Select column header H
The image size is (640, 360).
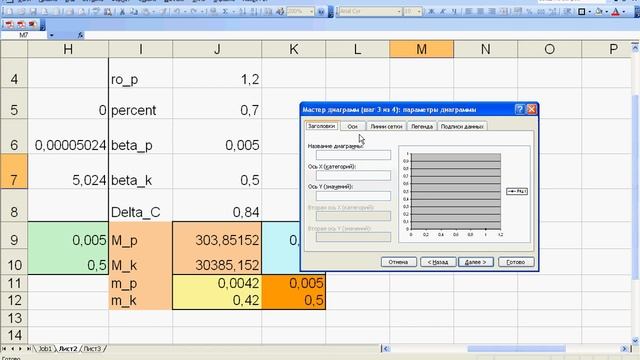(68, 49)
